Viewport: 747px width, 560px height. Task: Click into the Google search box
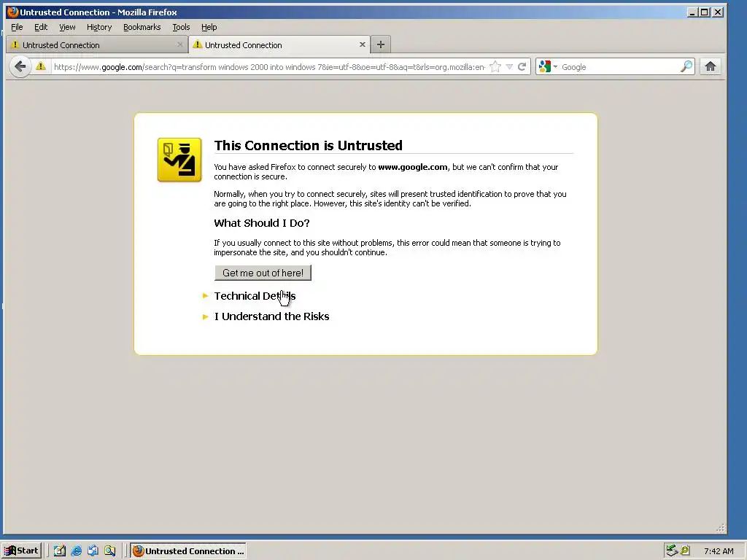tap(619, 66)
